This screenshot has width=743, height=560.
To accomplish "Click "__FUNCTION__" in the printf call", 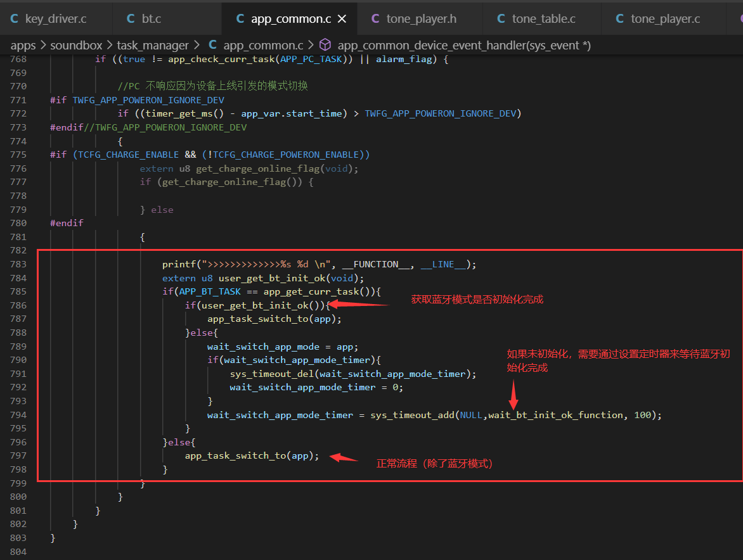I will (377, 264).
